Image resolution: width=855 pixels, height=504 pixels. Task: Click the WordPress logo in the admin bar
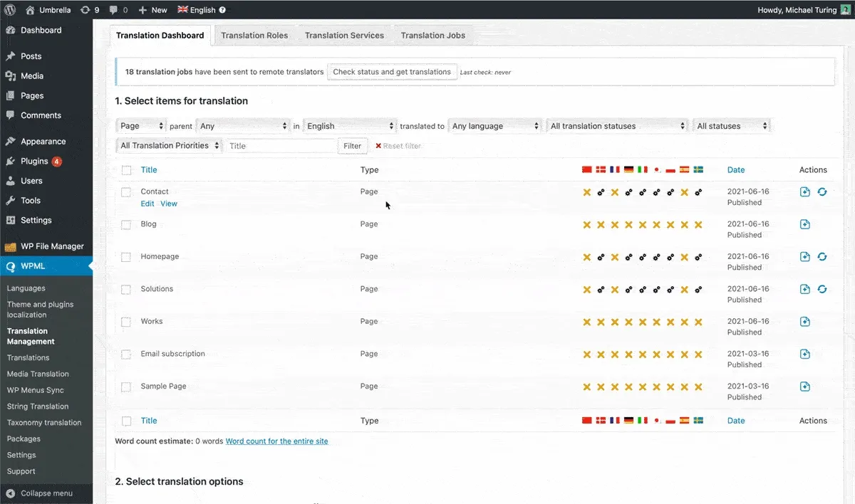tap(10, 10)
